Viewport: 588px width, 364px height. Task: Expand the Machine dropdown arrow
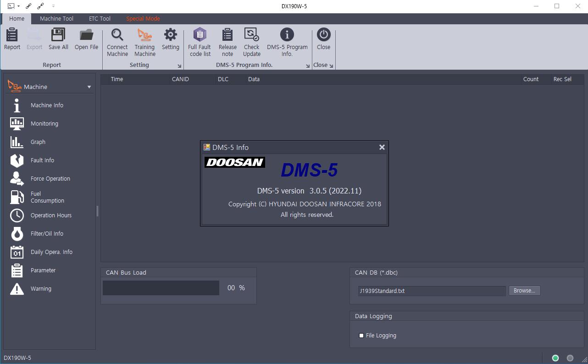pyautogui.click(x=89, y=87)
